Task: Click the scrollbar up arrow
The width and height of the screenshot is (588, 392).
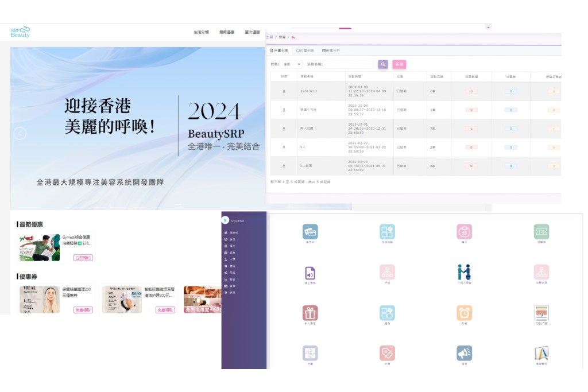Action: [x=488, y=26]
